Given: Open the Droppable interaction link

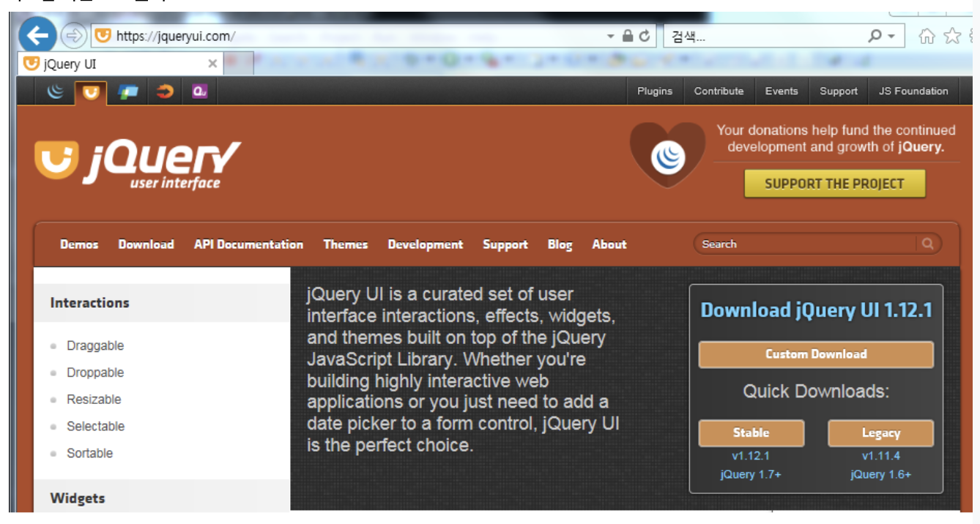Looking at the screenshot, I should pyautogui.click(x=95, y=373).
